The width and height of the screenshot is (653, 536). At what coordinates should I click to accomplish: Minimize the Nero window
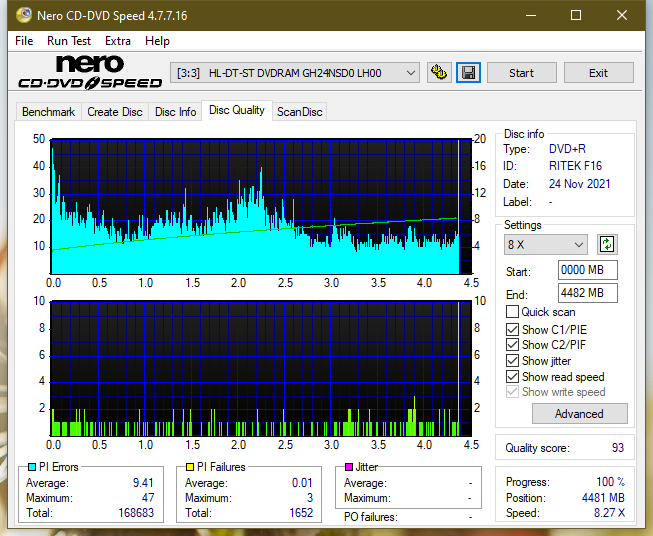pyautogui.click(x=531, y=15)
